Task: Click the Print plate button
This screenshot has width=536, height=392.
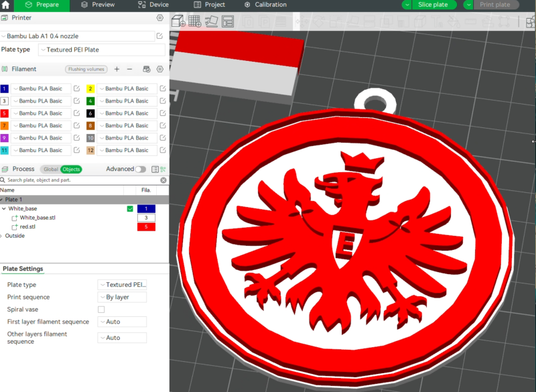Action: [x=494, y=5]
